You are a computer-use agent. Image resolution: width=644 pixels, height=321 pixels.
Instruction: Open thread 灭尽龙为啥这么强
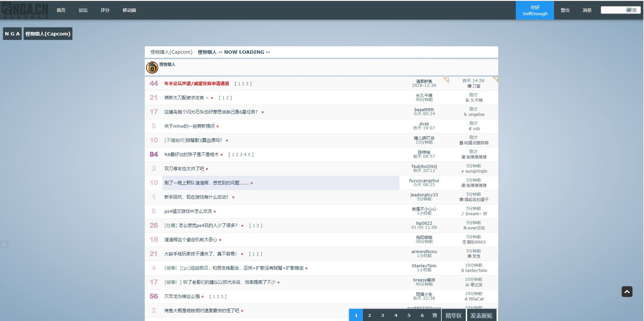click(182, 296)
